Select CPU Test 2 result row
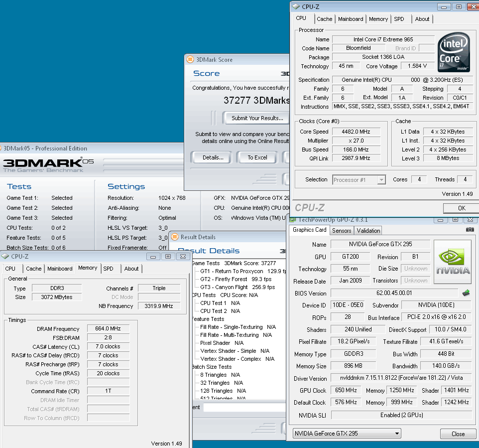 point(220,310)
